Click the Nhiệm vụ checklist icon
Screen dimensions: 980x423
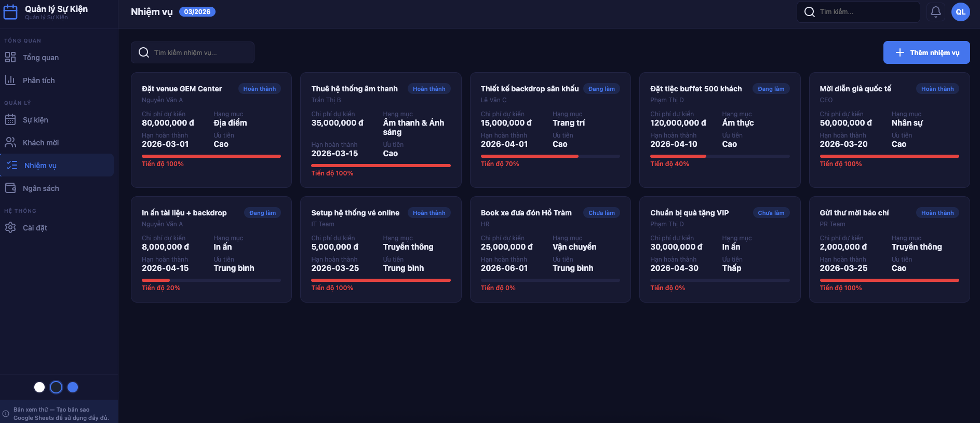point(12,165)
